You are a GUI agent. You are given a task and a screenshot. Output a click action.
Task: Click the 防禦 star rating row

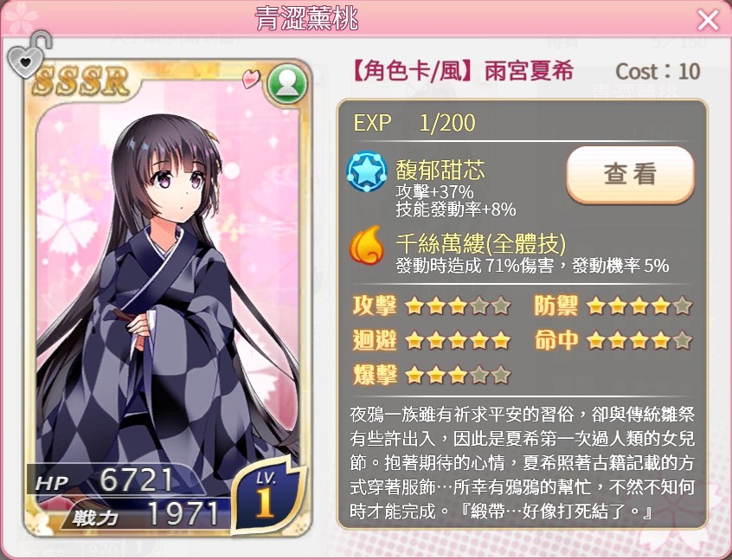click(x=613, y=306)
